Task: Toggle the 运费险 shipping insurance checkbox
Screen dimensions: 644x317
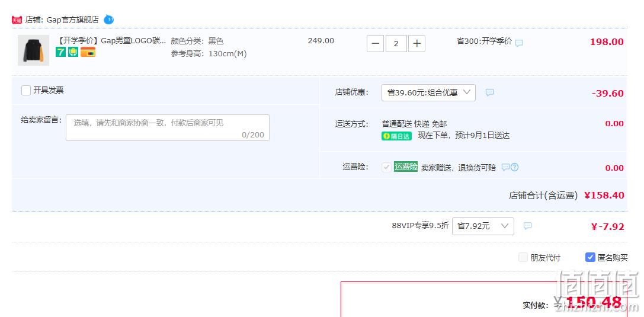Action: click(386, 167)
